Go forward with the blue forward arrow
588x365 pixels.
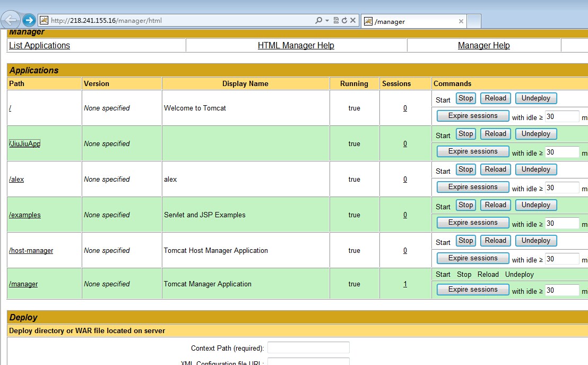point(29,20)
